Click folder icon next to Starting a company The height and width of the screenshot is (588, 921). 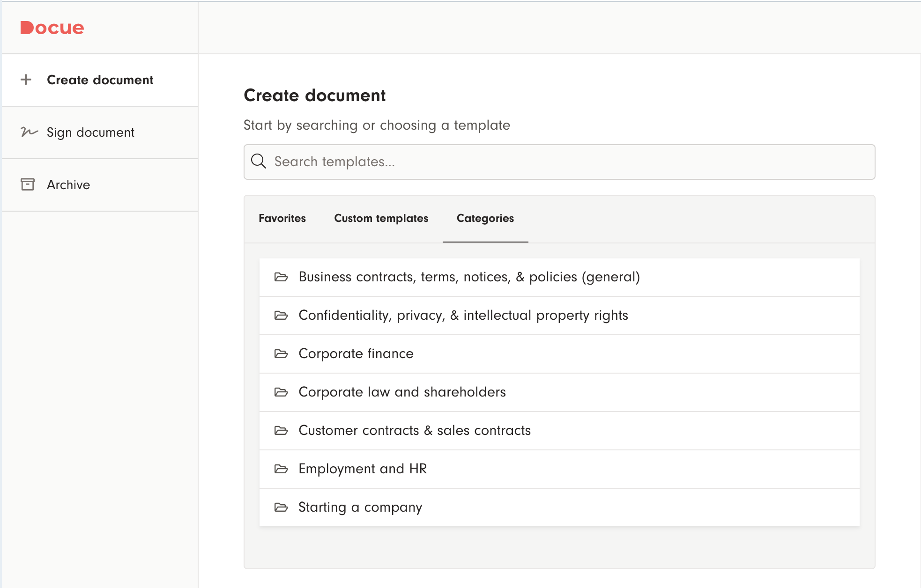tap(281, 507)
